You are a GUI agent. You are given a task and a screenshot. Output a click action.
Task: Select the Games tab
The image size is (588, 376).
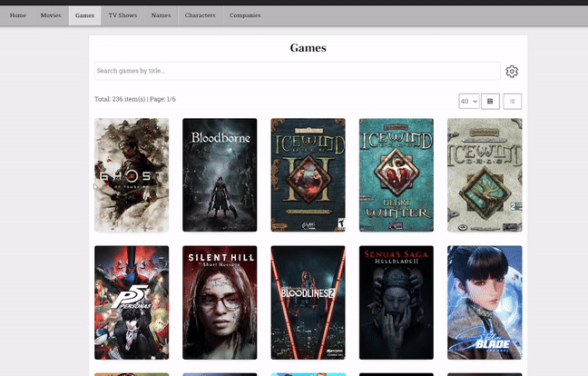[x=84, y=15]
